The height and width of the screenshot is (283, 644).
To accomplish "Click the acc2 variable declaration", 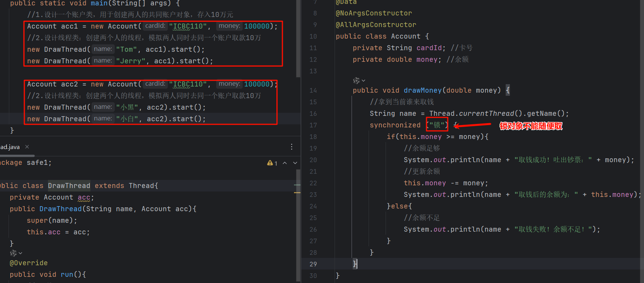I will 70,84.
